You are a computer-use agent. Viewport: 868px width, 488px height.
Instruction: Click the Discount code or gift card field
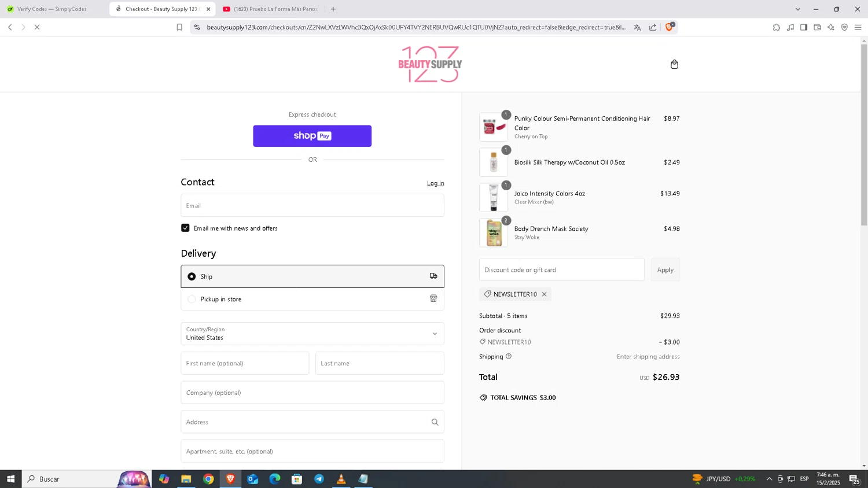[562, 270]
